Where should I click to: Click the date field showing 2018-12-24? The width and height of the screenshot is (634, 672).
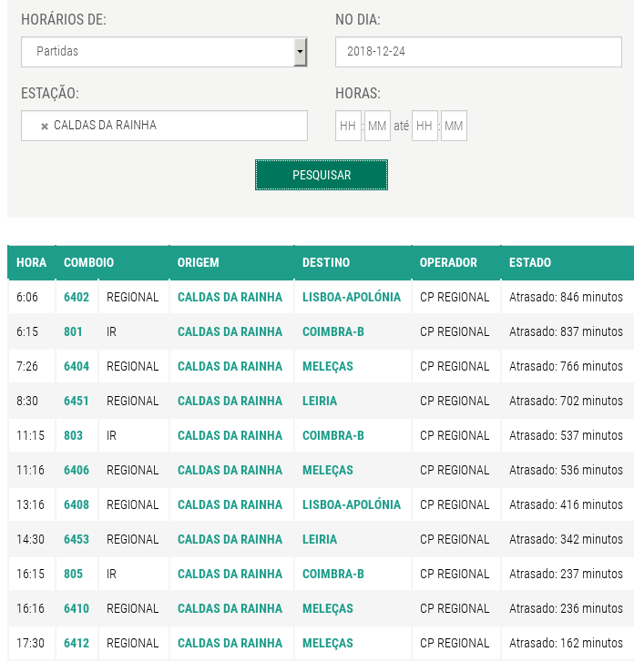coord(478,52)
